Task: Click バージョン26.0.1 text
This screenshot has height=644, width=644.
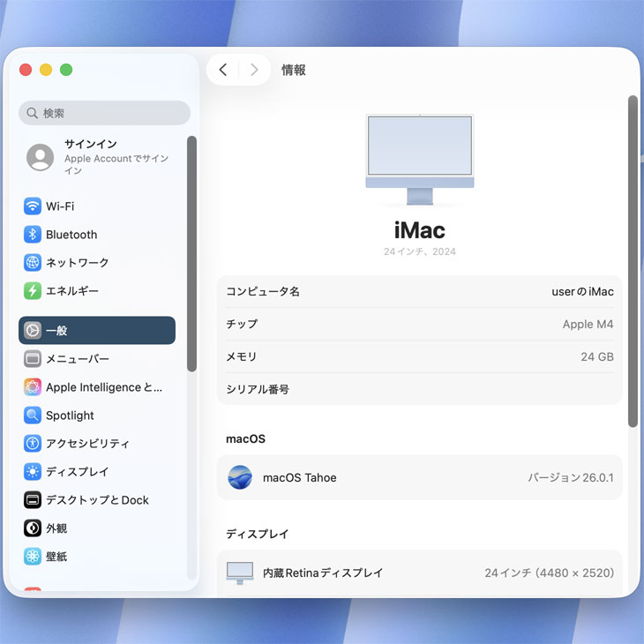Action: tap(571, 477)
